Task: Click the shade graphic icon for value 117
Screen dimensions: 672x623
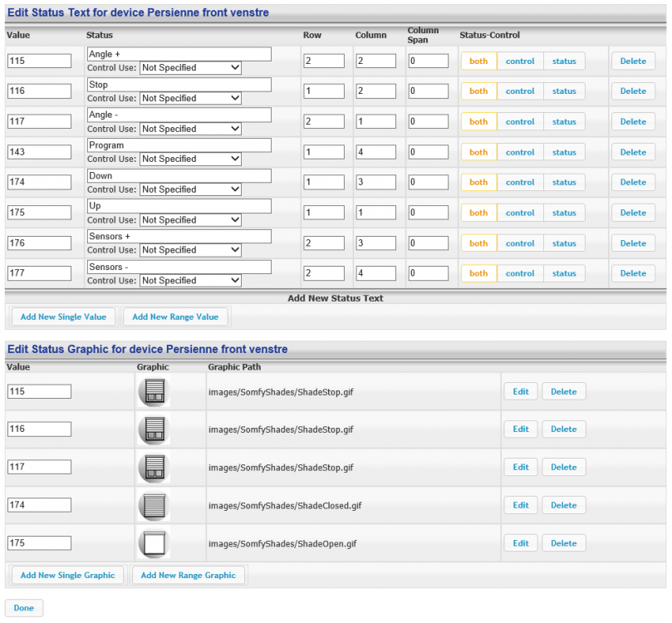Action: [153, 467]
